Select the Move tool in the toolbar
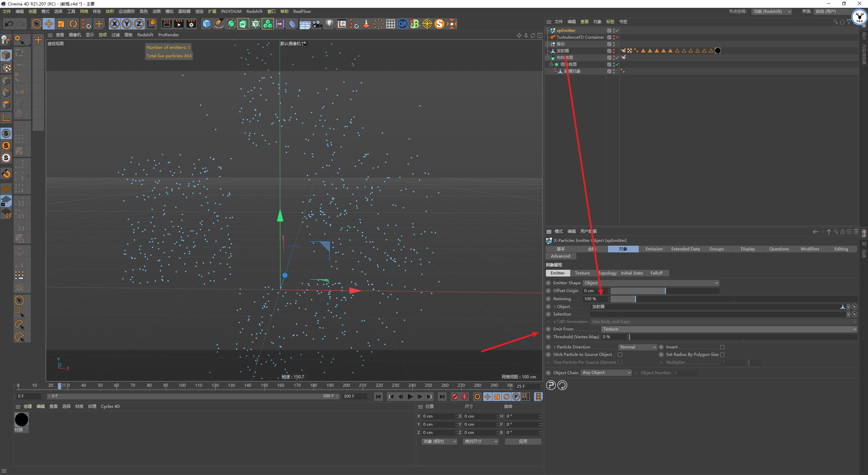This screenshot has width=868, height=475. click(49, 24)
